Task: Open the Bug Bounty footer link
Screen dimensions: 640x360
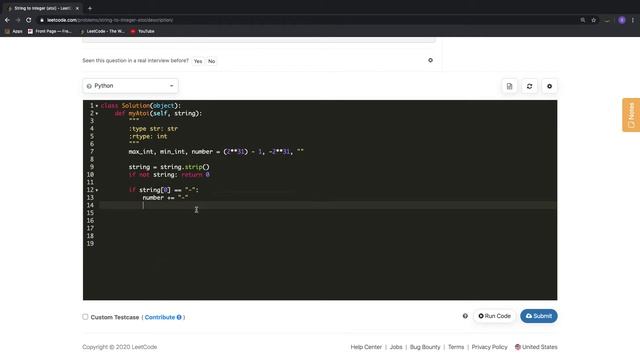Action: click(425, 347)
